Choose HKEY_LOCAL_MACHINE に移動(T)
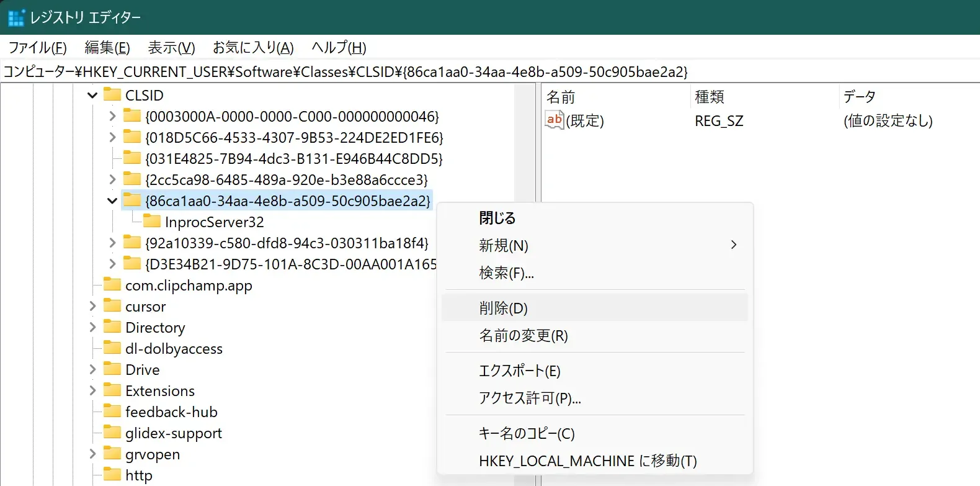The height and width of the screenshot is (486, 980). click(x=595, y=461)
